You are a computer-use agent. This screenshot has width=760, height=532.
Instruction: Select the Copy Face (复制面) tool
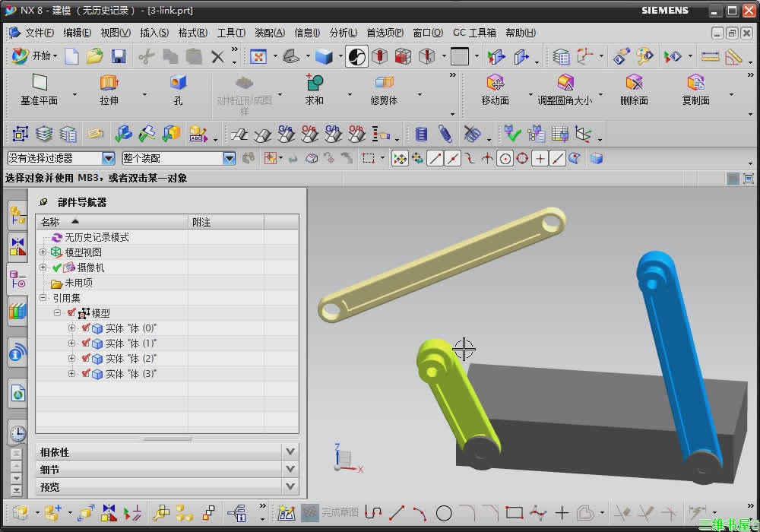click(x=696, y=90)
